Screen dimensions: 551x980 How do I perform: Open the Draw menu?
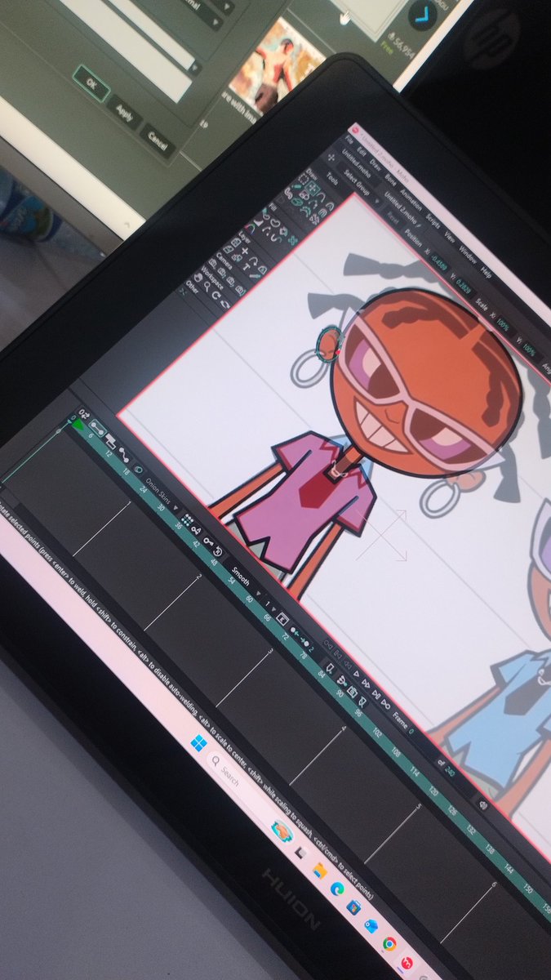pyautogui.click(x=375, y=163)
